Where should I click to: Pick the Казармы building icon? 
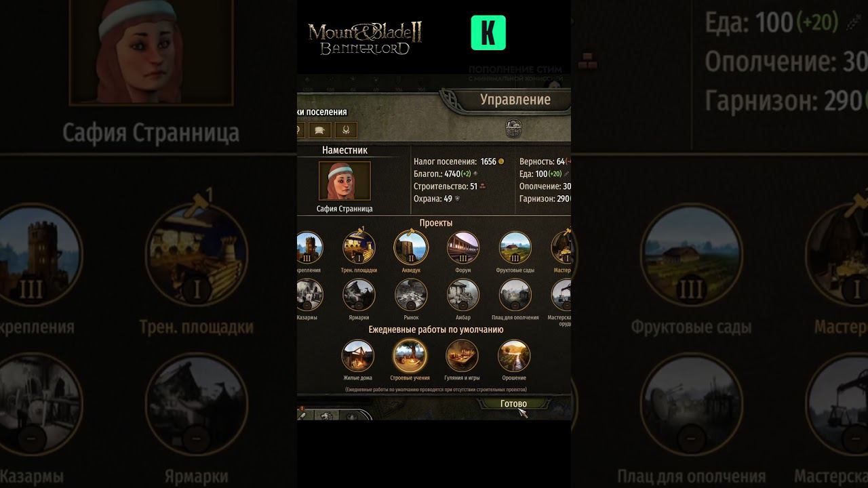click(x=309, y=294)
